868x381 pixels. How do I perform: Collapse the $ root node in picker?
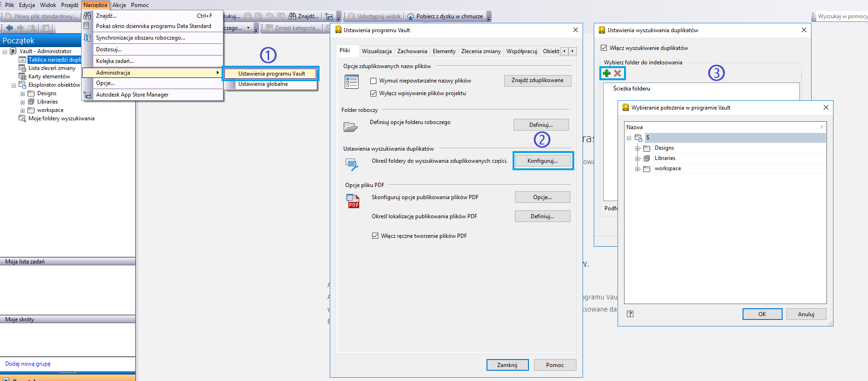pos(629,138)
